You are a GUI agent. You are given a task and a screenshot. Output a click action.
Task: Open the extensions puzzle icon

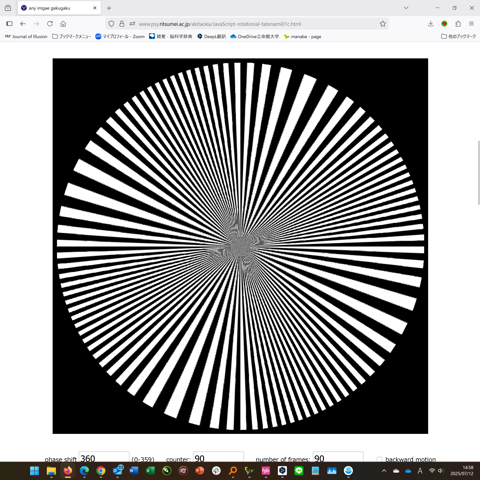click(x=458, y=24)
